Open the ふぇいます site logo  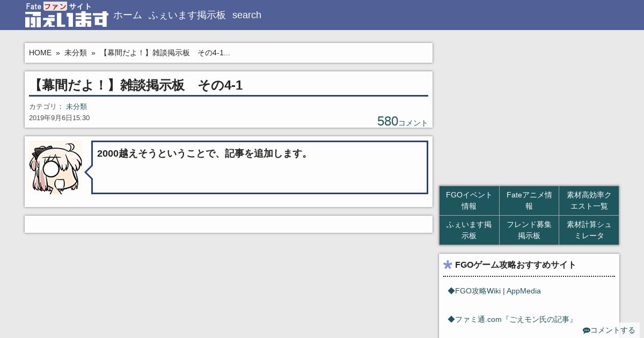[x=67, y=15]
